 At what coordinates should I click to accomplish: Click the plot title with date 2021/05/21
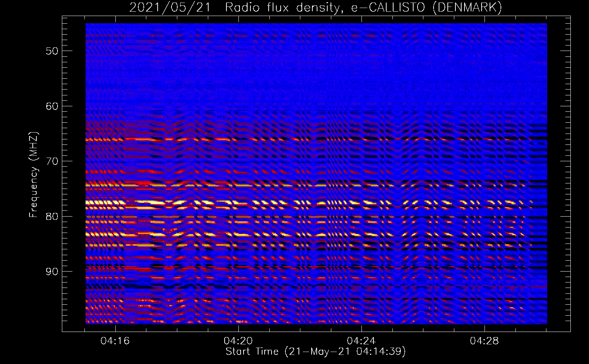tap(316, 7)
